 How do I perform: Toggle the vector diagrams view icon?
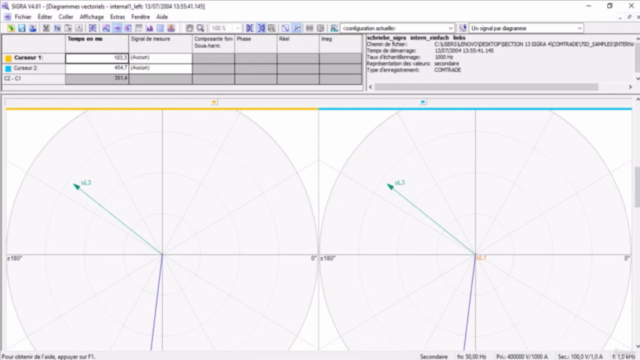[117, 28]
